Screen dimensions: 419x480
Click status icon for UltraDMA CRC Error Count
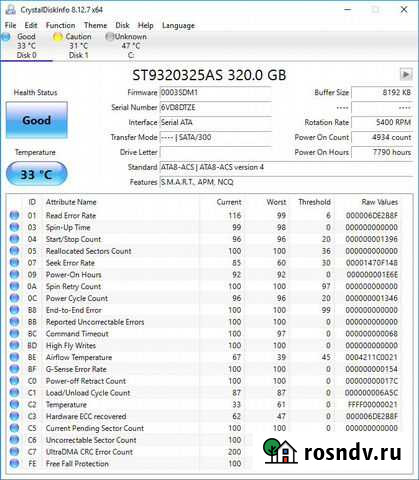click(14, 452)
